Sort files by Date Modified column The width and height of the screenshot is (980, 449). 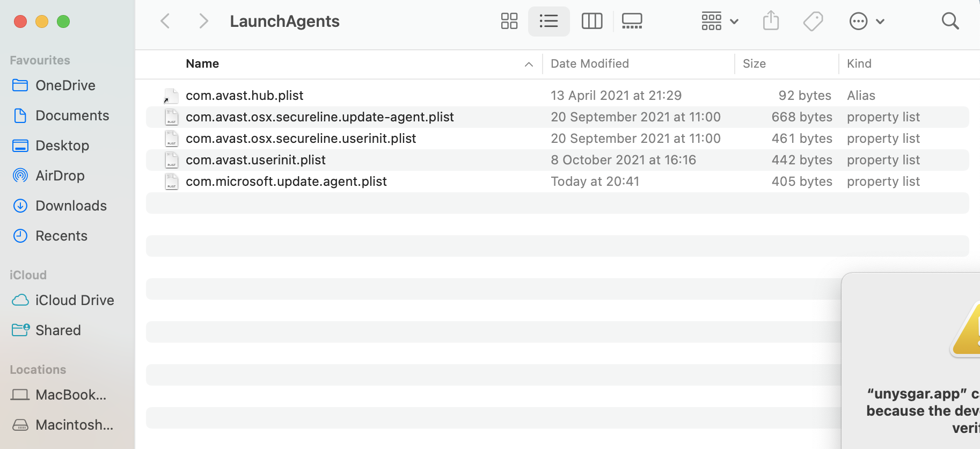click(589, 64)
